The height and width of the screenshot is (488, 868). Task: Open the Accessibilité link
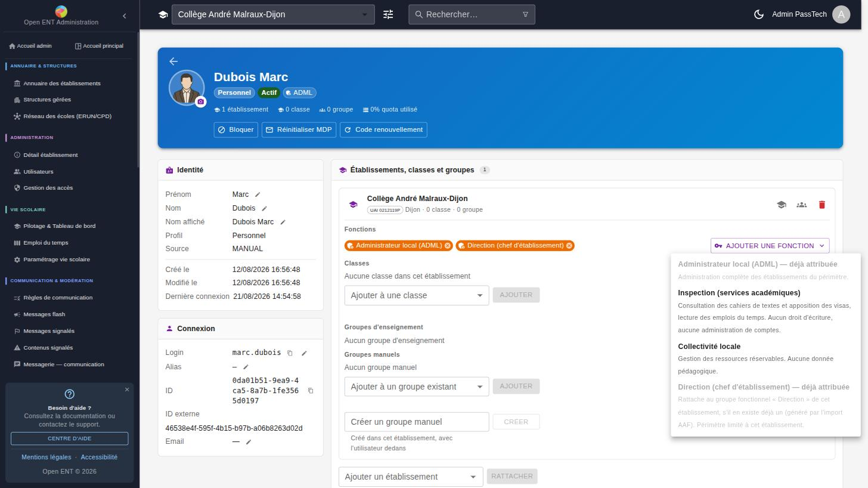point(99,458)
